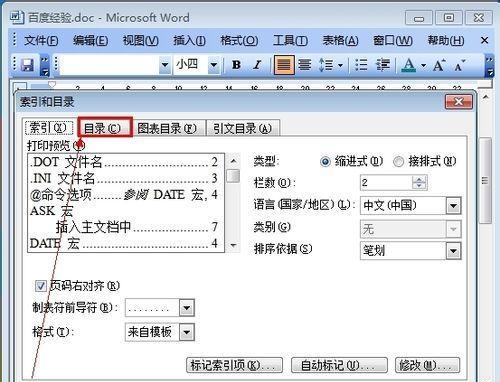Switch to the 图表目录(F) tab

point(169,128)
